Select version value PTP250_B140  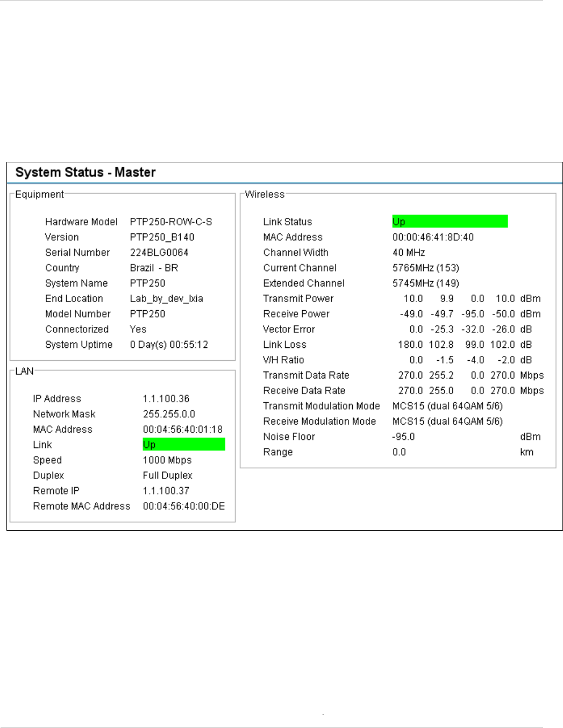pyautogui.click(x=162, y=237)
